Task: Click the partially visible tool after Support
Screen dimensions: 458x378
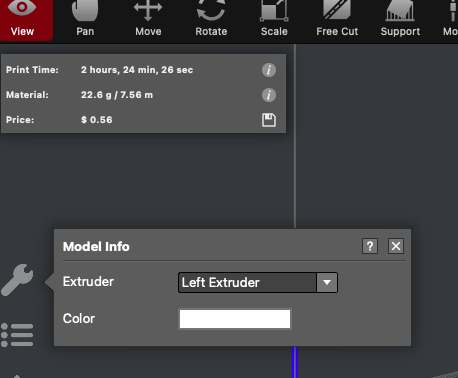Action: pos(450,19)
